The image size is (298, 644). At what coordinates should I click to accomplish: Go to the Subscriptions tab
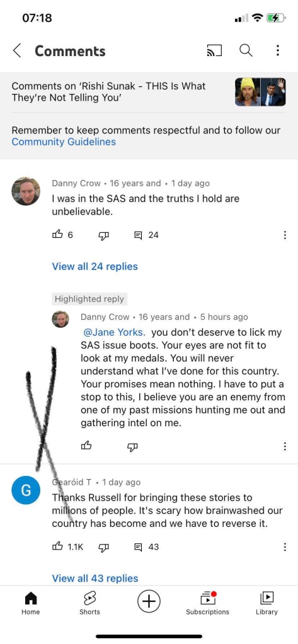(207, 603)
